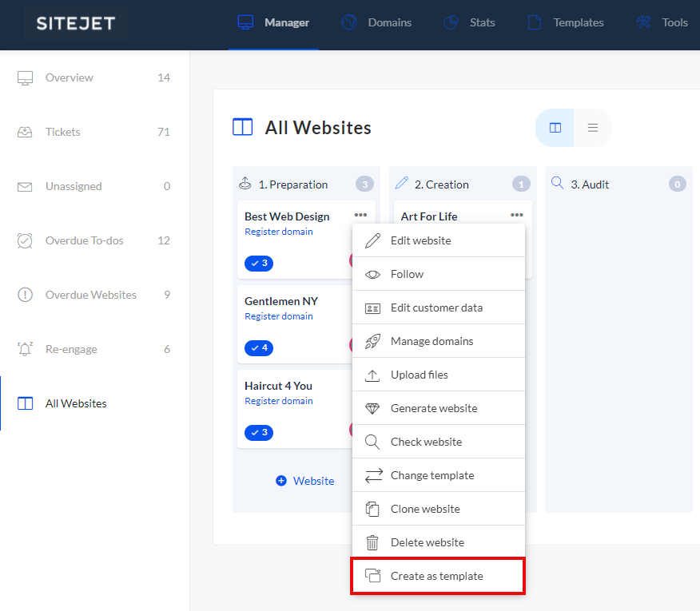
Task: Click the customer card icon for Edit customer data
Action: coord(372,307)
